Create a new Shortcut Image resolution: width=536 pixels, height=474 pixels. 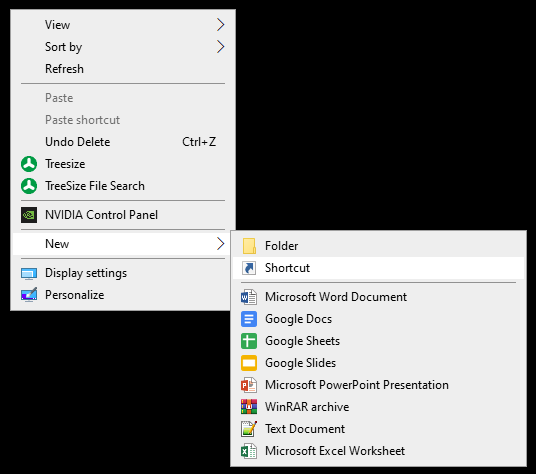click(378, 268)
